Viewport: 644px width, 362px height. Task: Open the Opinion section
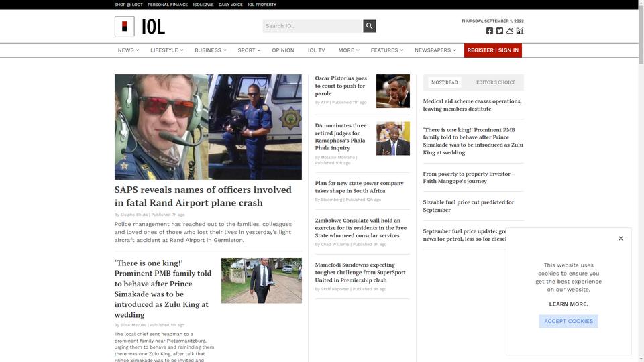pyautogui.click(x=283, y=50)
